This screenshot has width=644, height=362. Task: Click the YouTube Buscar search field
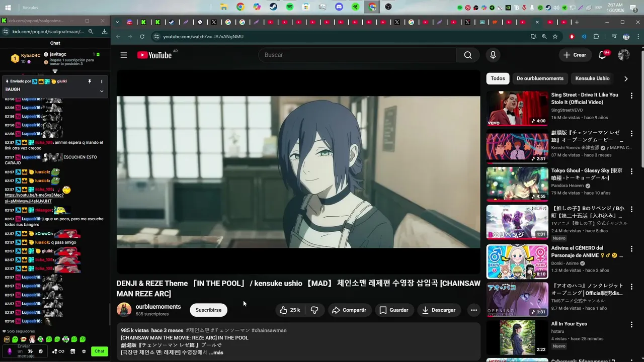click(x=357, y=55)
